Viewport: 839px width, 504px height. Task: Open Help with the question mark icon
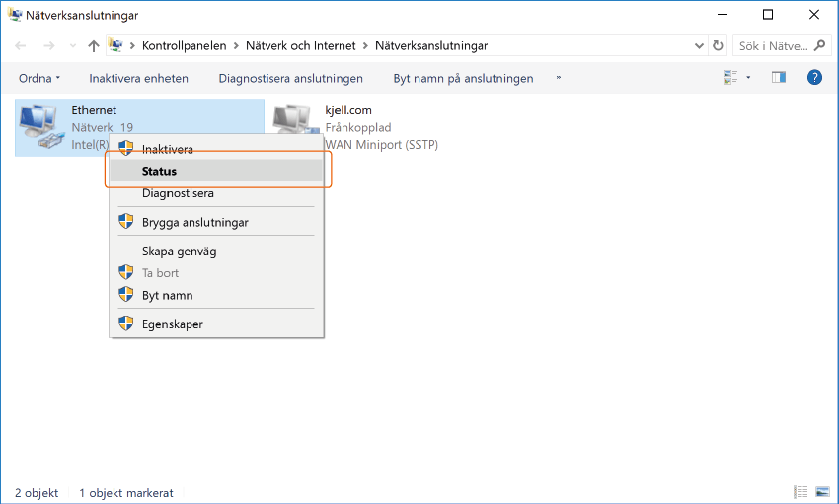(x=814, y=78)
